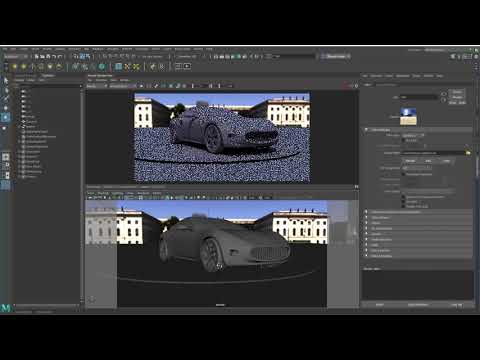Toggle the Pre Filter checkbox
Screen dimensions: 480x360
[x=404, y=141]
